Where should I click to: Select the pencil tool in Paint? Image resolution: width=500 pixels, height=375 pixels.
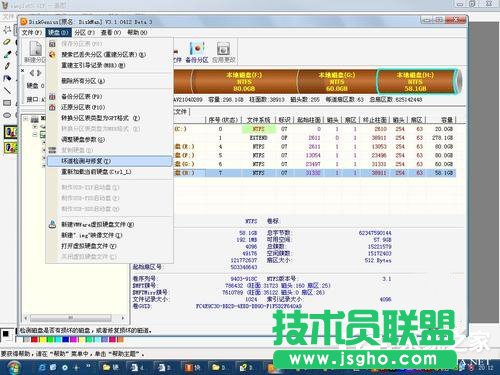[7, 66]
